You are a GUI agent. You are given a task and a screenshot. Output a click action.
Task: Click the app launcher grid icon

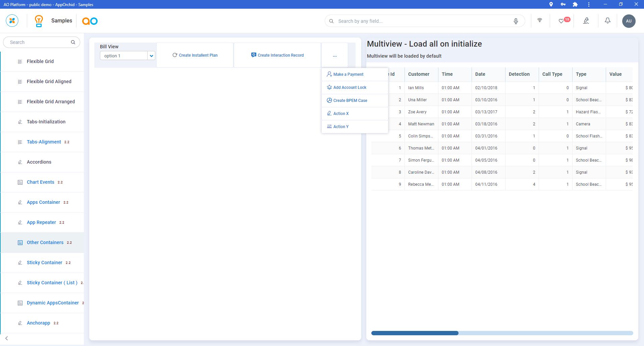point(12,21)
